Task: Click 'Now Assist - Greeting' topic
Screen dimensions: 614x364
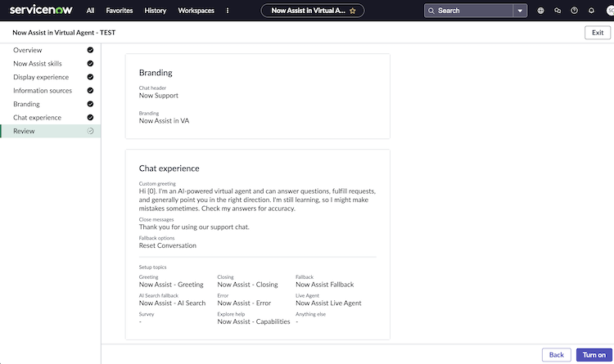Action: pyautogui.click(x=171, y=285)
